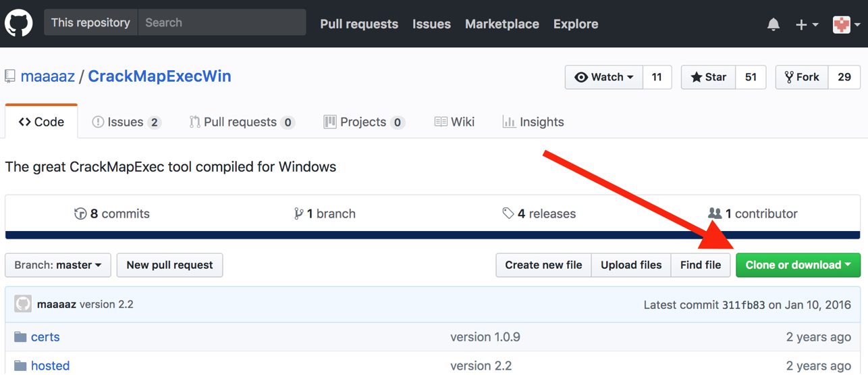868x375 pixels.
Task: Open Marketplace in top navigation
Action: (502, 24)
